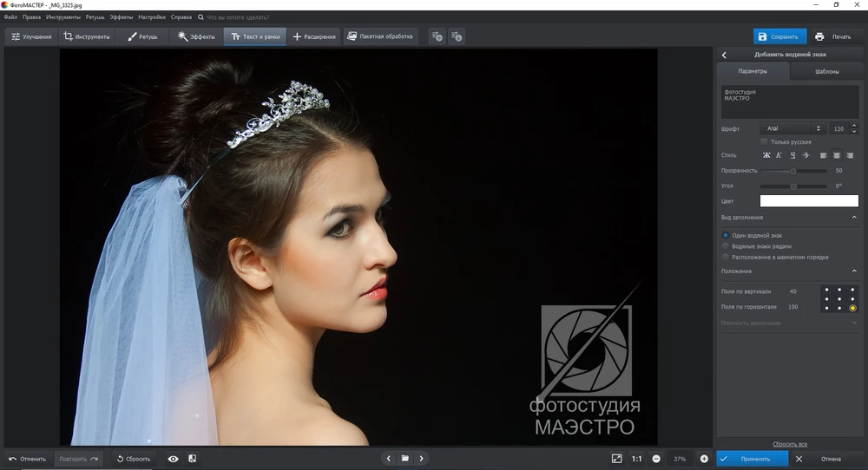868x470 pixels.
Task: Apply strikethrough text style
Action: 806,155
